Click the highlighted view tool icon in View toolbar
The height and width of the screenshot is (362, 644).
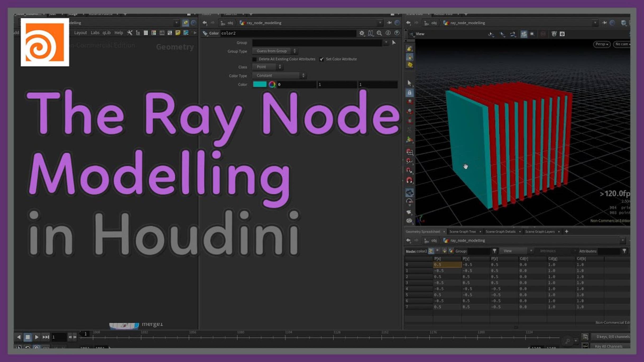(x=523, y=34)
